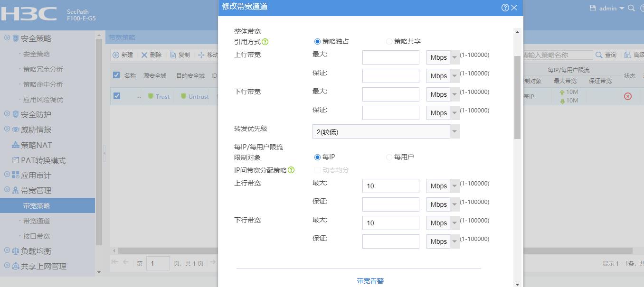Click the 新建 plus icon in the toolbar
Viewport: 644px width, 287px height.
coord(116,55)
